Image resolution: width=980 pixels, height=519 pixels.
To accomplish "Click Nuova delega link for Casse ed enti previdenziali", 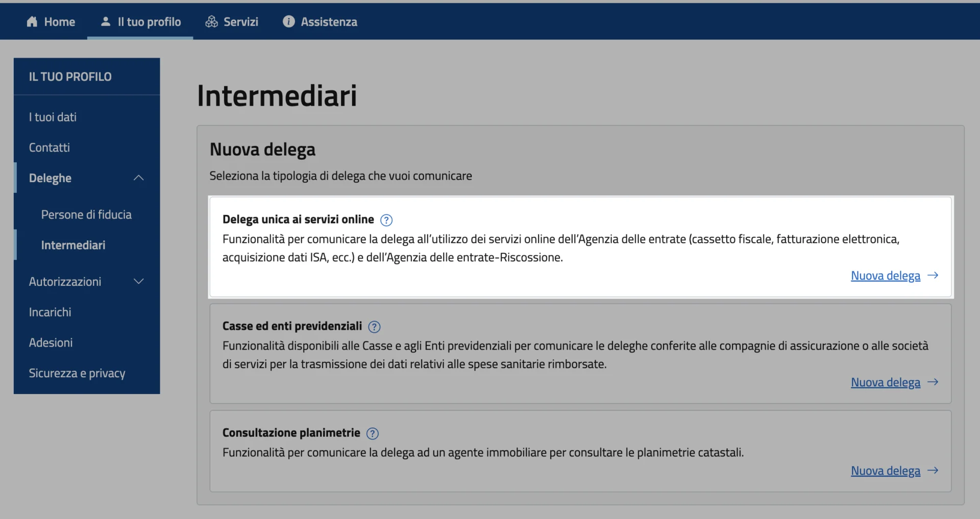I will (x=885, y=382).
